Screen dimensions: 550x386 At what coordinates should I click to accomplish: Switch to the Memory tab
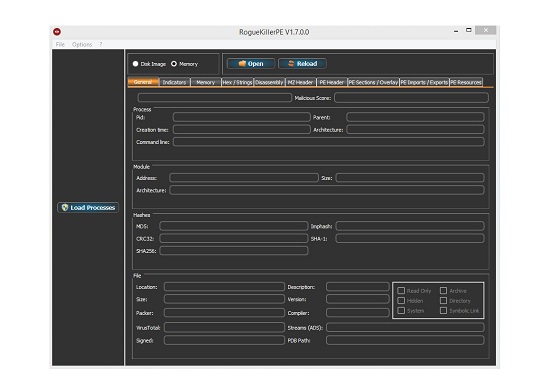tap(206, 82)
